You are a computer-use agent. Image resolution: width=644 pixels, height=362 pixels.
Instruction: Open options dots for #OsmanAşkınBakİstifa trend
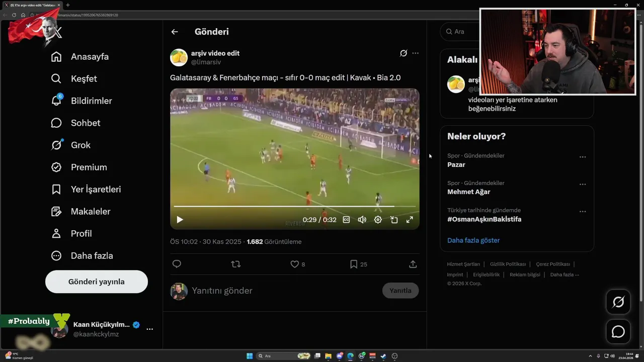[x=583, y=212]
